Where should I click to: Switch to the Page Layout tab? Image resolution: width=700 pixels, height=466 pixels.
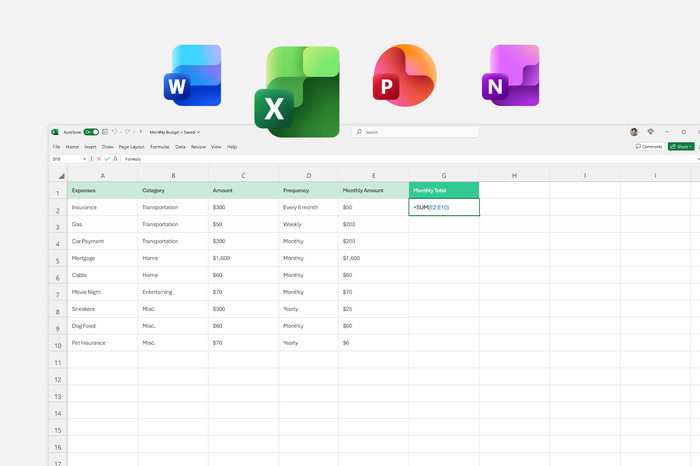click(x=131, y=146)
